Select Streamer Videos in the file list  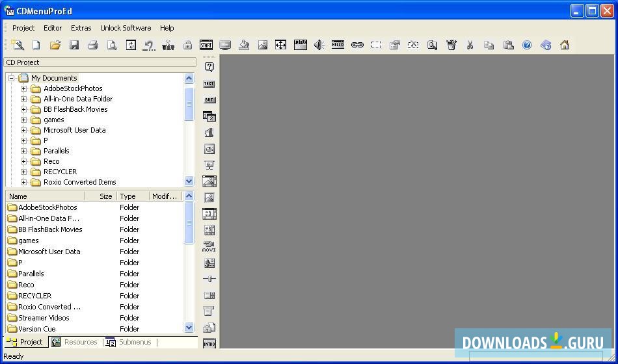44,318
